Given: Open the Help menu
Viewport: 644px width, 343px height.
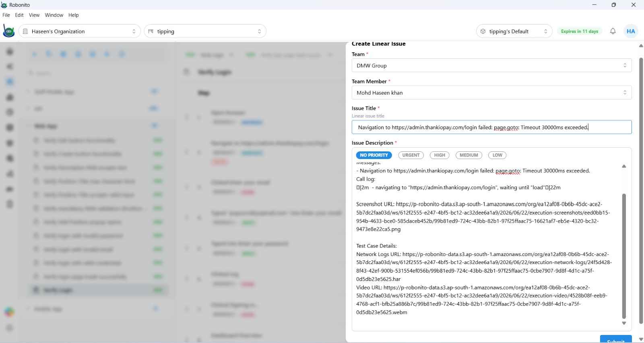Looking at the screenshot, I should [x=74, y=15].
